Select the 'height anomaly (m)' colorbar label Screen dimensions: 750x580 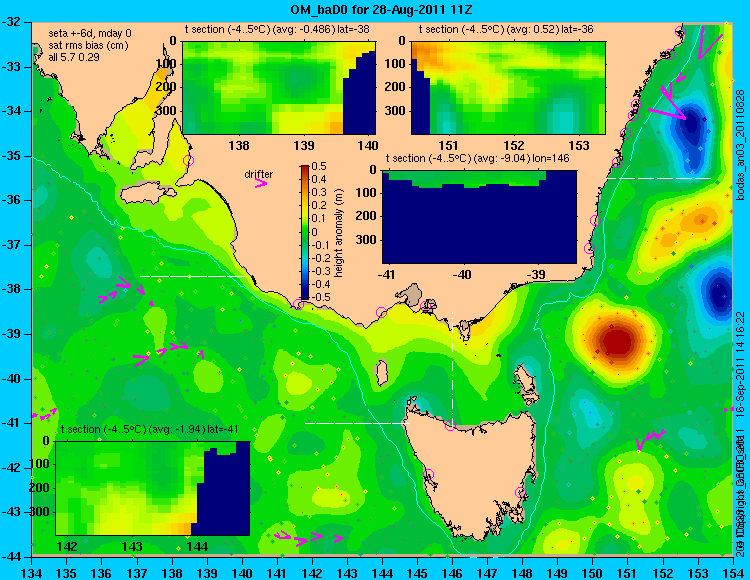point(338,235)
